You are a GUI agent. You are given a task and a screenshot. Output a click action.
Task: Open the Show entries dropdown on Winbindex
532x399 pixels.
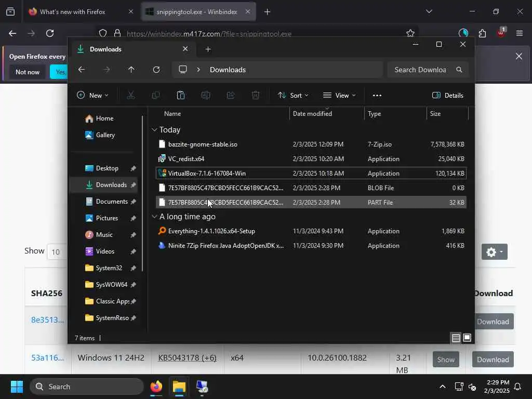(57, 252)
